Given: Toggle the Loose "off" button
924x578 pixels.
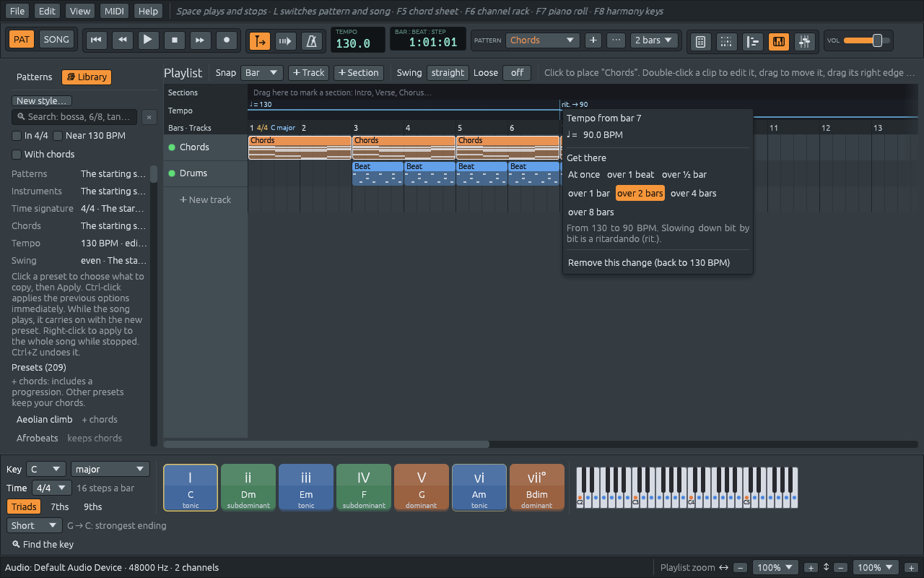Looking at the screenshot, I should tap(517, 73).
